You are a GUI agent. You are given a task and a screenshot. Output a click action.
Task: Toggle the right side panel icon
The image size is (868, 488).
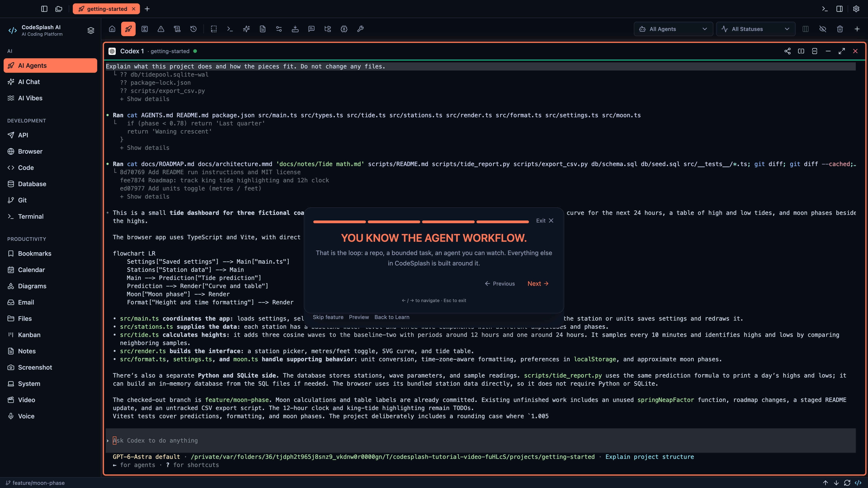[839, 9]
